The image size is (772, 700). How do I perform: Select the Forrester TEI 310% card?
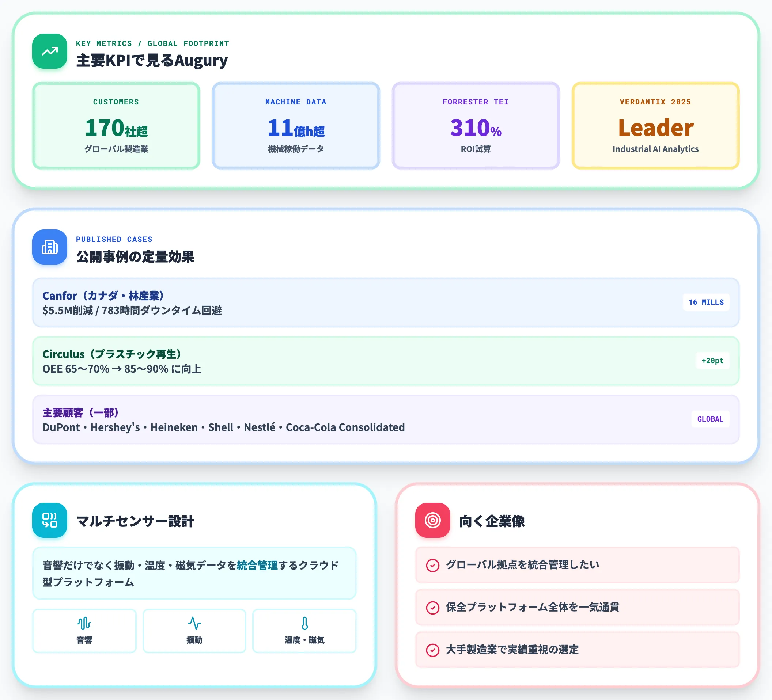click(476, 126)
